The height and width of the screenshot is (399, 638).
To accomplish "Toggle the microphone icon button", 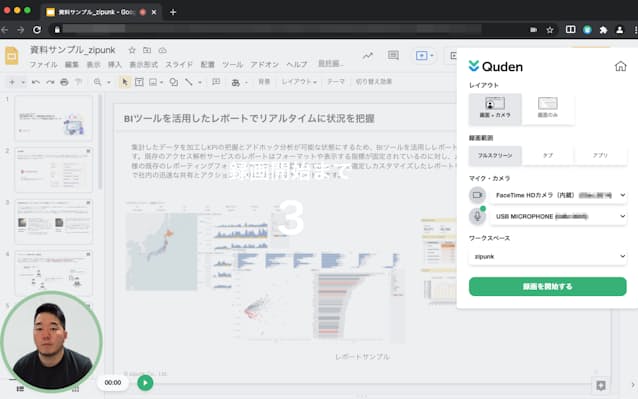I will [477, 216].
